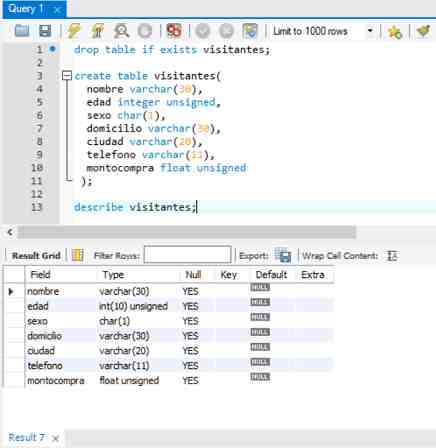Focus the Filter Rows input field
The height and width of the screenshot is (448, 436).
(x=188, y=255)
